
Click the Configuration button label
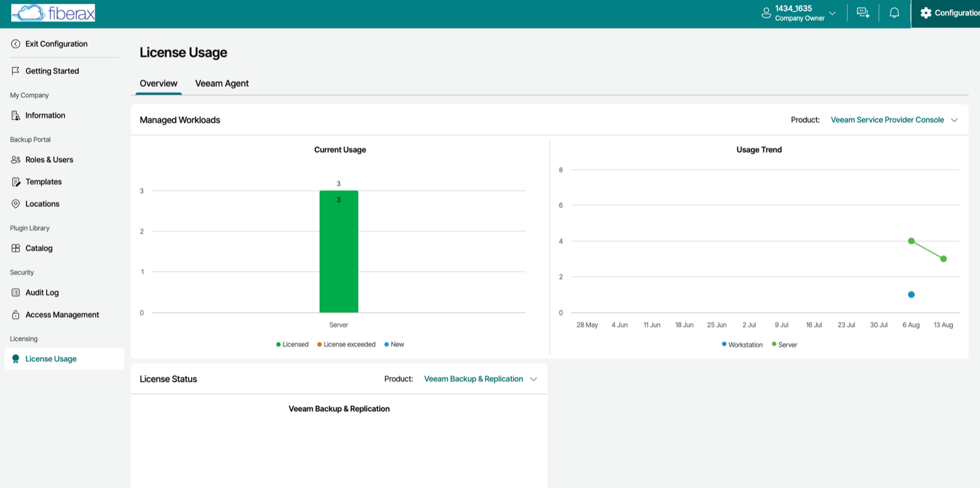tap(957, 13)
